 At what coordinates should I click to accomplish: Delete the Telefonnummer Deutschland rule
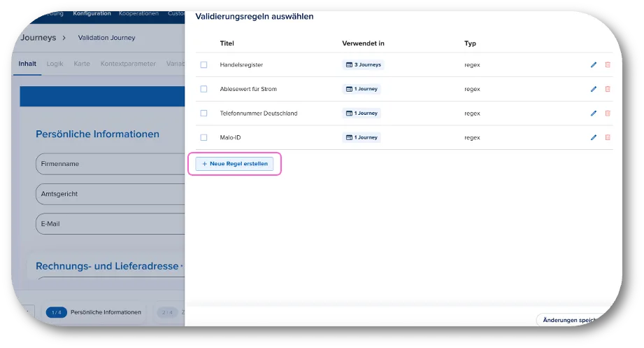tap(608, 113)
